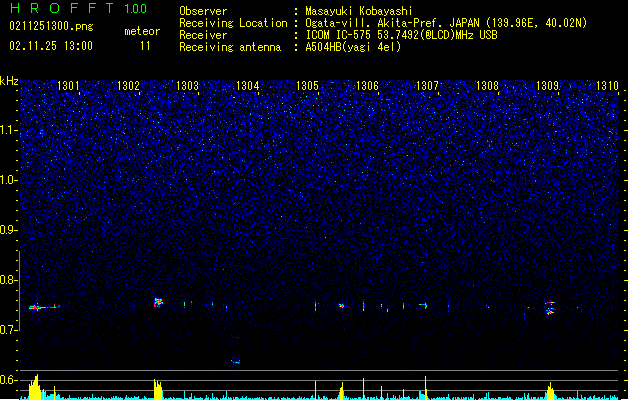The image size is (629, 400).
Task: Click the 1308 time marker
Action: click(487, 86)
